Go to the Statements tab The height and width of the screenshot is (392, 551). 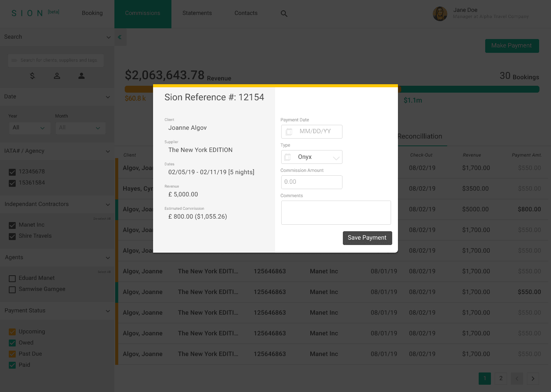tap(197, 13)
